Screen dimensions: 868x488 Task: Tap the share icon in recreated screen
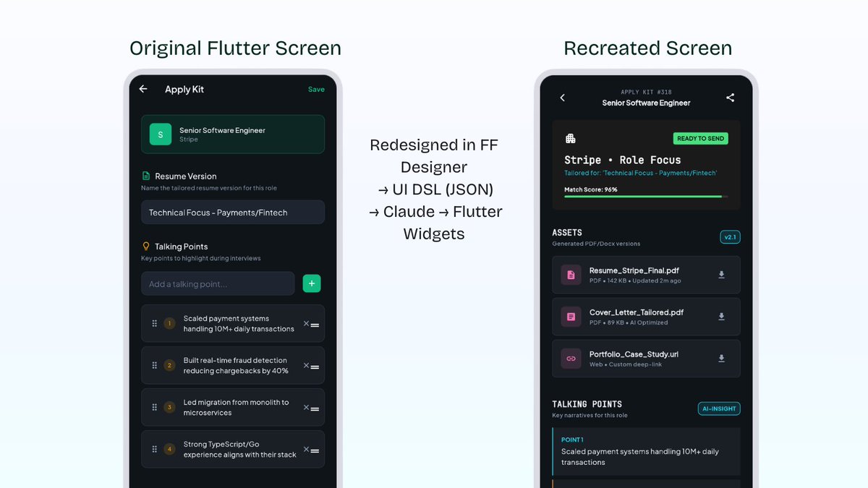pyautogui.click(x=730, y=98)
